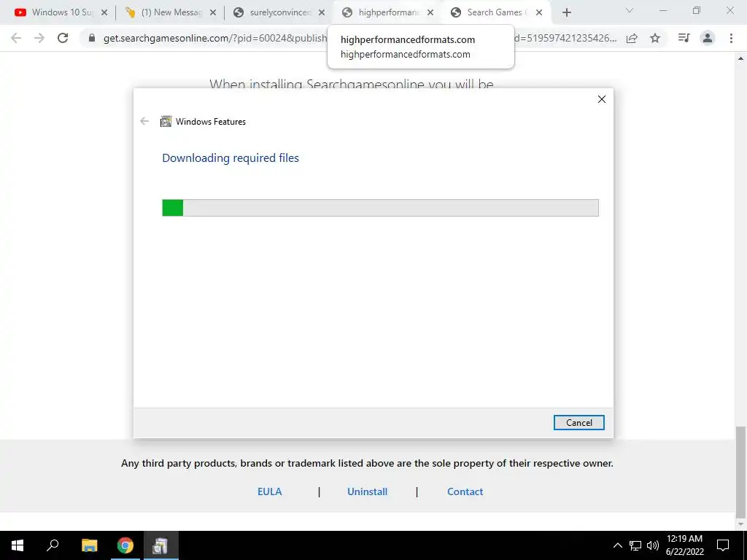Viewport: 747px width, 560px height.
Task: Open Chrome from the taskbar
Action: 125,545
